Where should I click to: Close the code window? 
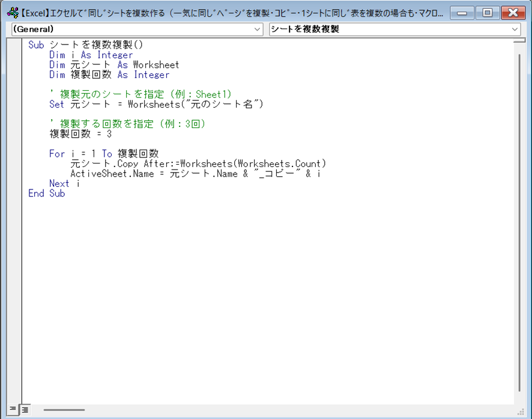click(513, 13)
